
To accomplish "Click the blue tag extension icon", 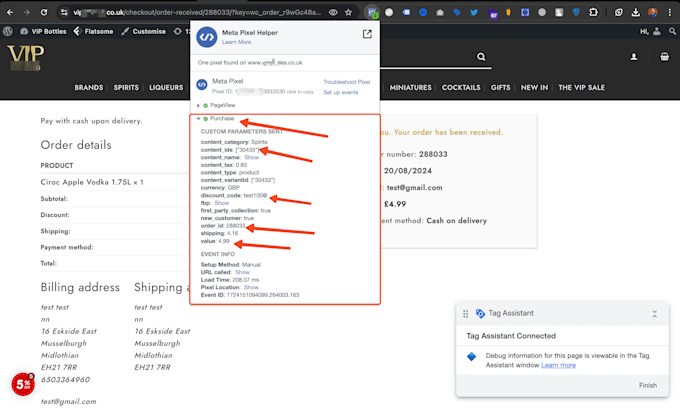I will 457,12.
